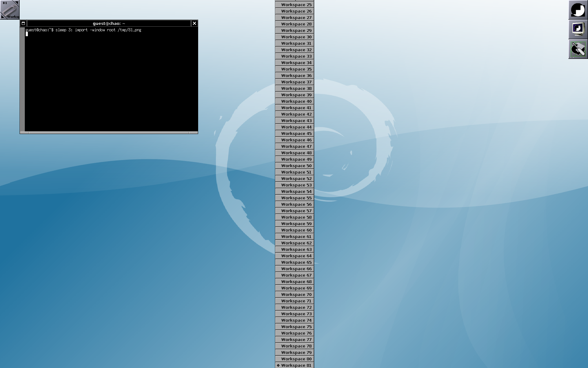
Task: Close the guest@chao terminal window
Action: pos(194,23)
